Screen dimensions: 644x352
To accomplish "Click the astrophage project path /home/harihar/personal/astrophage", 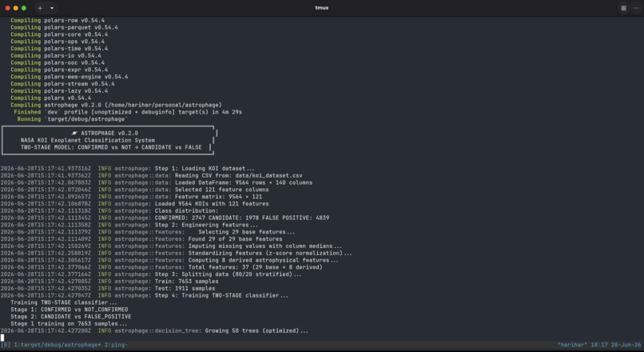I will click(x=165, y=105).
